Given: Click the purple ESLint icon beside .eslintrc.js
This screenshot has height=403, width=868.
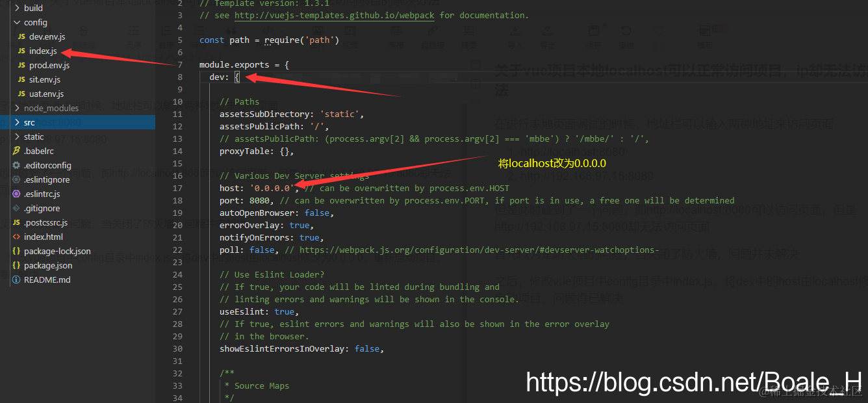Looking at the screenshot, I should (x=17, y=194).
